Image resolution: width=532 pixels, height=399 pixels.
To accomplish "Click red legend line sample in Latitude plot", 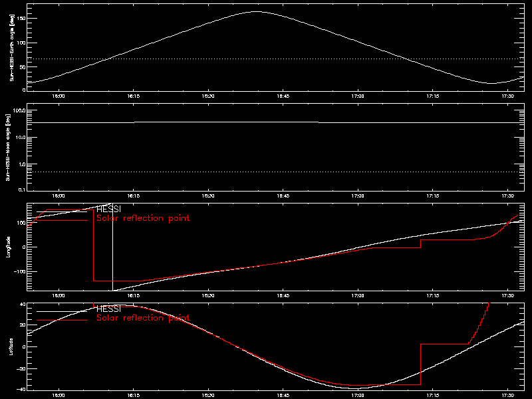I will [x=62, y=321].
